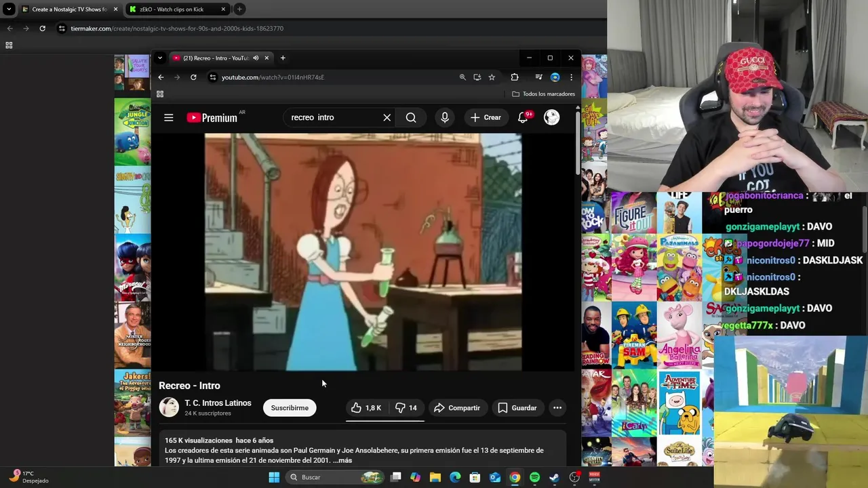The image size is (868, 488).
Task: Select Fireman Sam tier image
Action: pyautogui.click(x=633, y=335)
